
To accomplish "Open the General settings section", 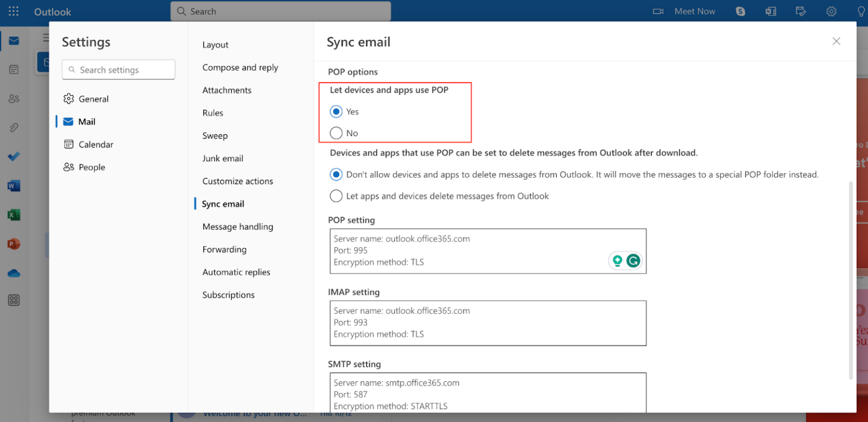I will 93,98.
